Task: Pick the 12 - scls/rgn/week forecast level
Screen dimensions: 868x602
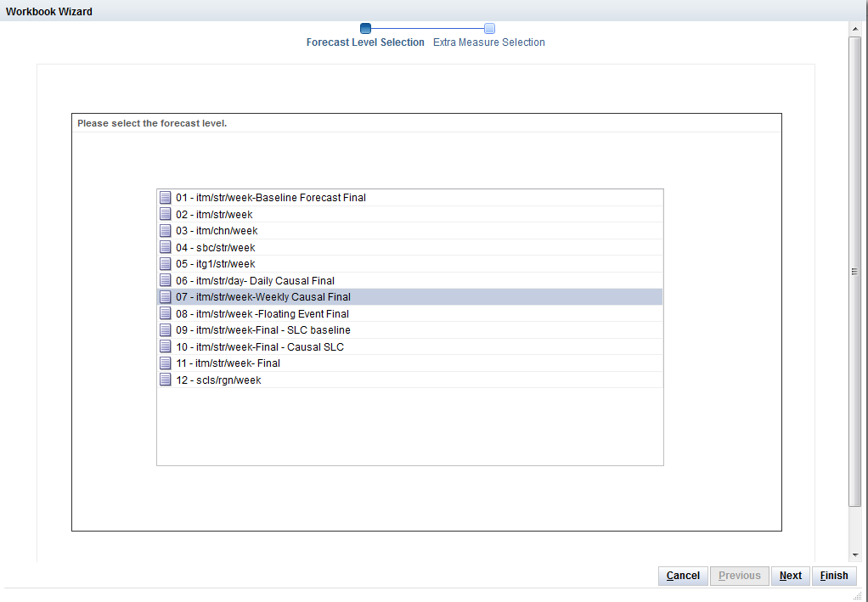Action: (409, 380)
